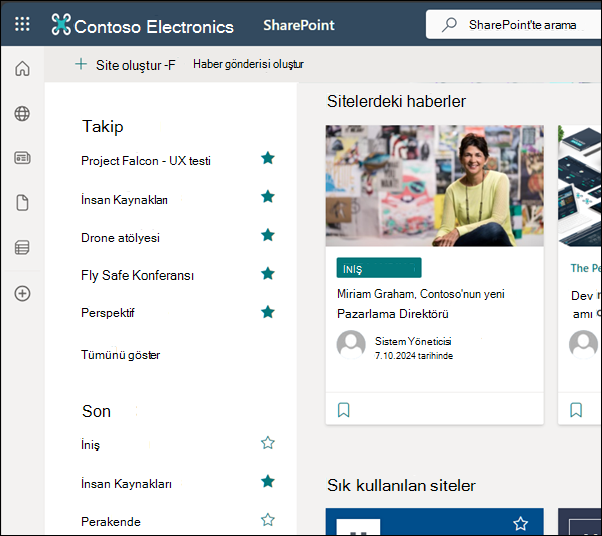Click Sitelerdeki haberler heading
Image resolution: width=602 pixels, height=536 pixels.
[396, 101]
